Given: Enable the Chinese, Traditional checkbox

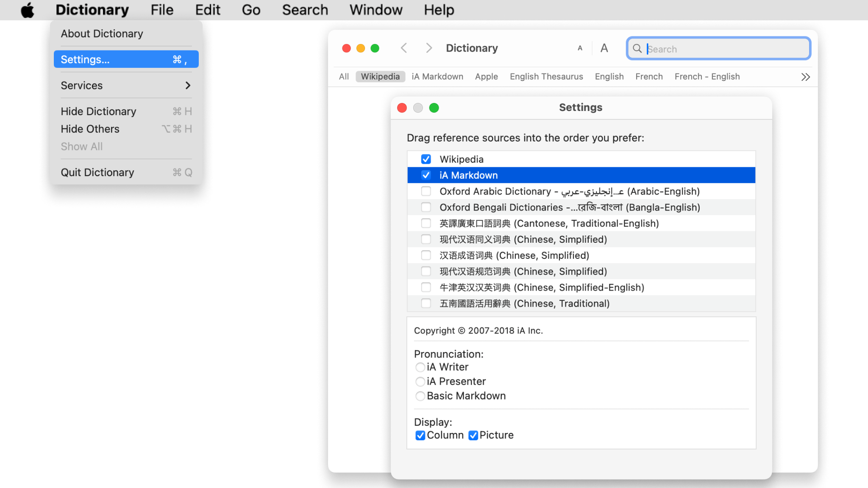Looking at the screenshot, I should (x=426, y=304).
